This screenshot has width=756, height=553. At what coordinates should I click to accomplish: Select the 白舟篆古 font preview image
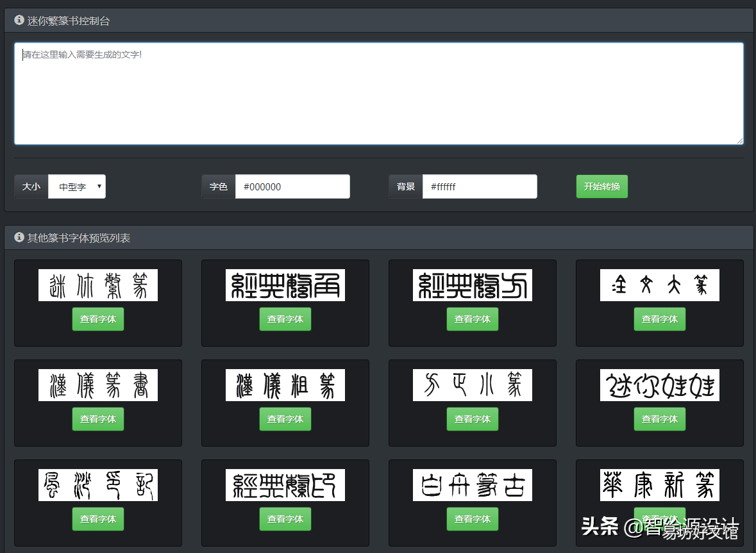[473, 485]
